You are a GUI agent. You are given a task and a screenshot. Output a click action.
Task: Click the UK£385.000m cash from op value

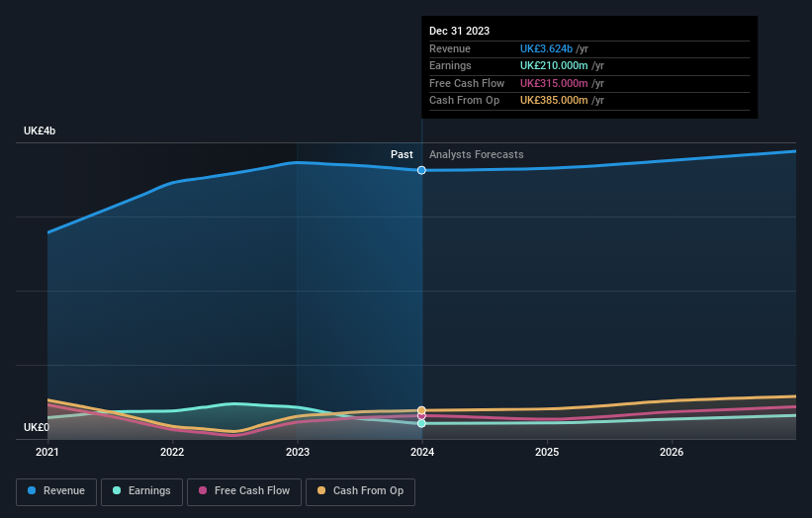click(x=554, y=101)
